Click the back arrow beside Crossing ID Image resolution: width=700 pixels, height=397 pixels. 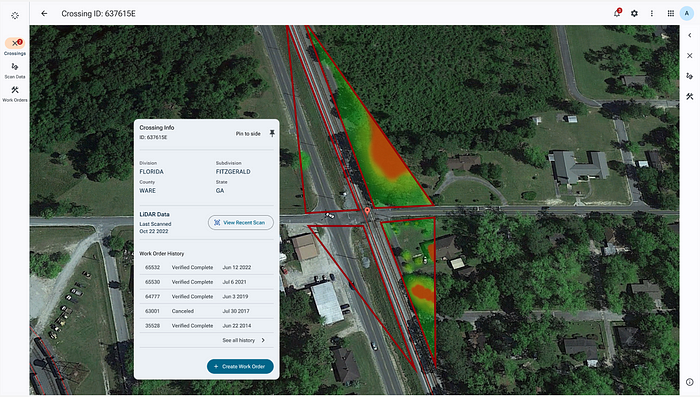(44, 13)
